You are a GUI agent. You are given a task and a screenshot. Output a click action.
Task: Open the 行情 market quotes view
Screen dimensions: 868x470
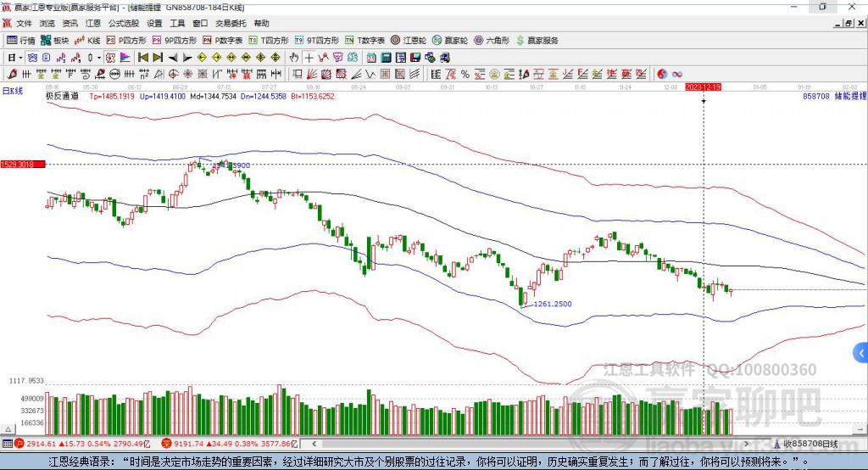coord(22,40)
